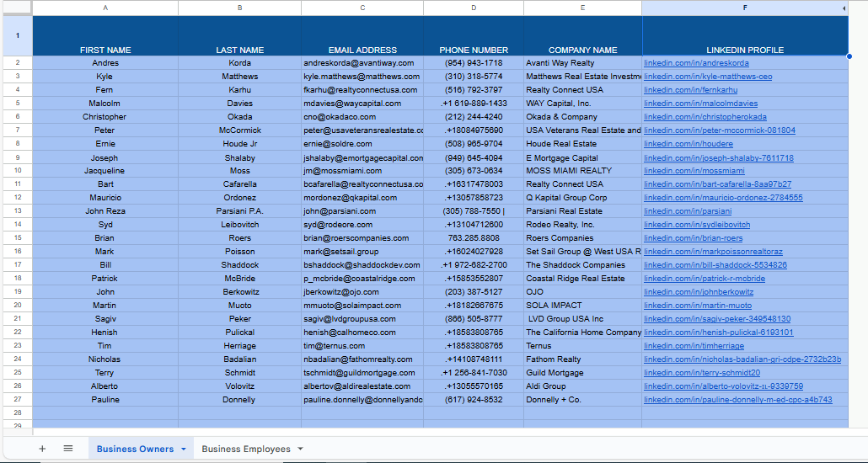This screenshot has width=868, height=463.
Task: Select cell andreskorda@avantiway.com
Action: (362, 63)
